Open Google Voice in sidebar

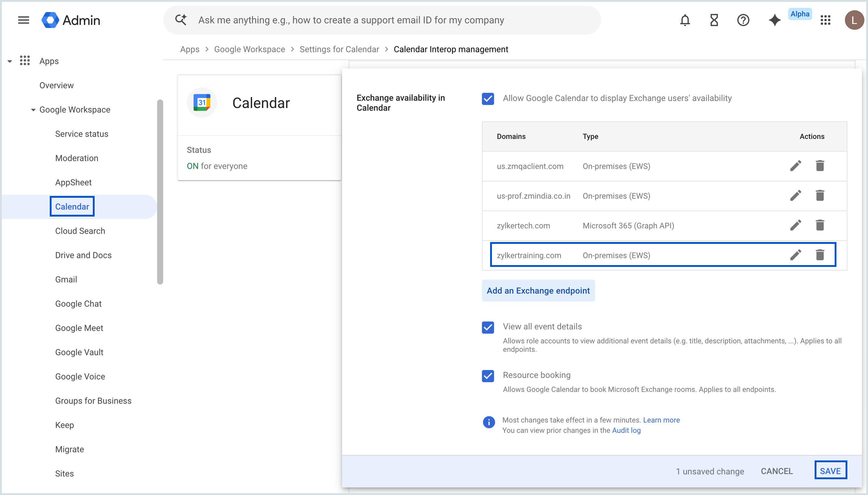click(80, 376)
